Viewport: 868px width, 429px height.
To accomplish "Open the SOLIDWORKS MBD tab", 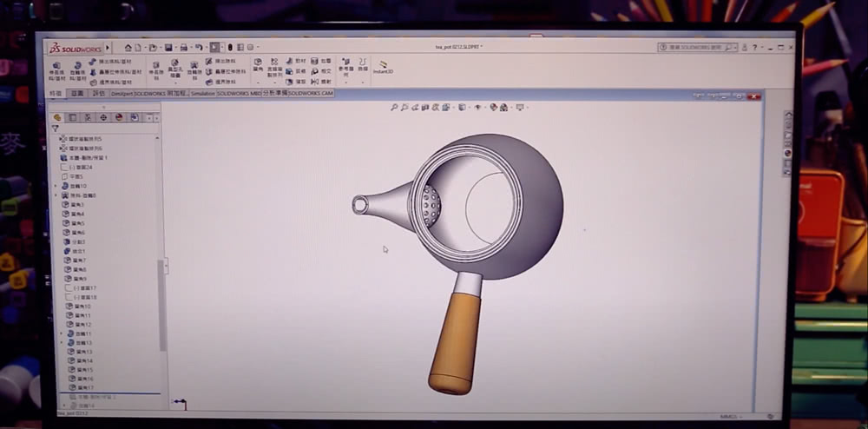I will coord(255,93).
